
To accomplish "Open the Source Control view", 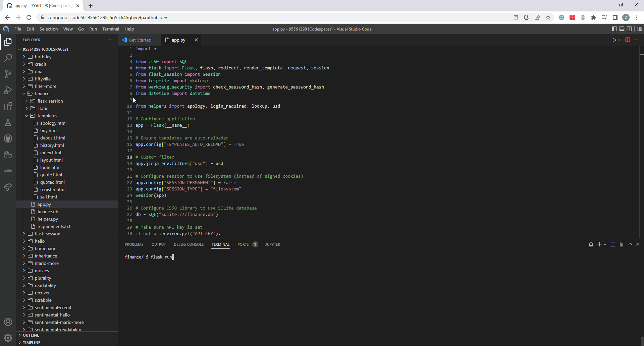I will [x=8, y=74].
